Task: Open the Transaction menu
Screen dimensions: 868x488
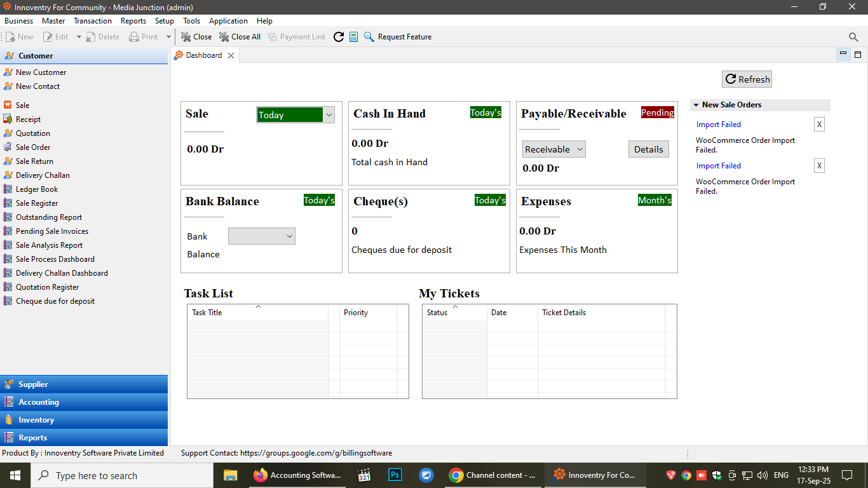Action: (92, 21)
